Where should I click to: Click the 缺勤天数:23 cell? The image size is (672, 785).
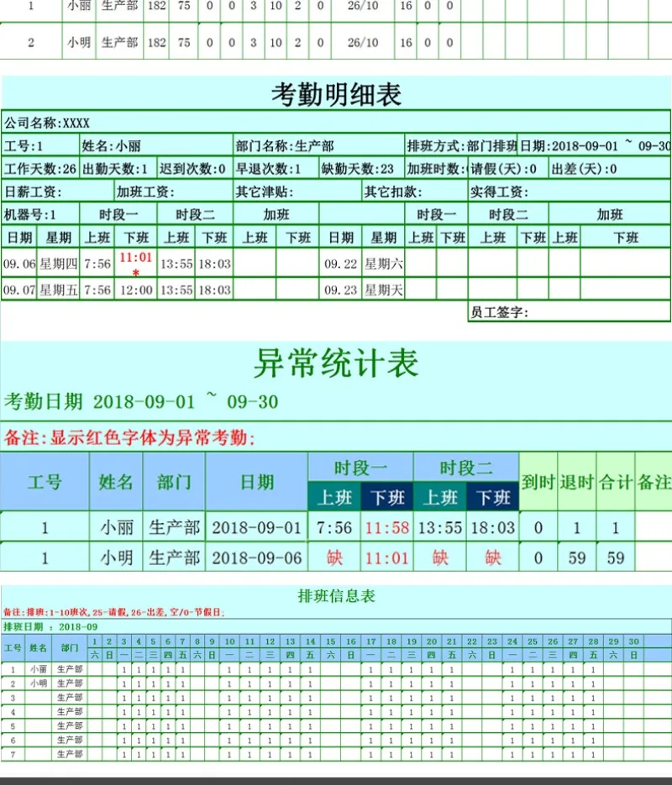click(x=361, y=169)
